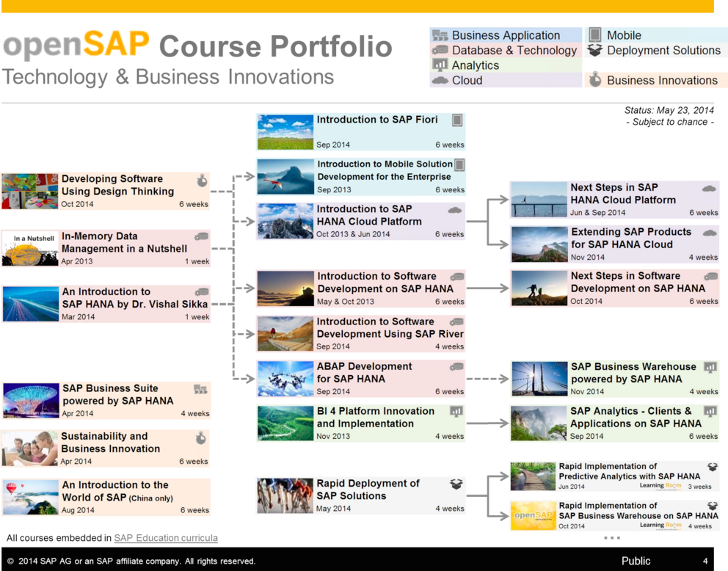This screenshot has height=571, width=728.
Task: Click cloud icon on Extending SAP Products course
Action: click(x=710, y=233)
